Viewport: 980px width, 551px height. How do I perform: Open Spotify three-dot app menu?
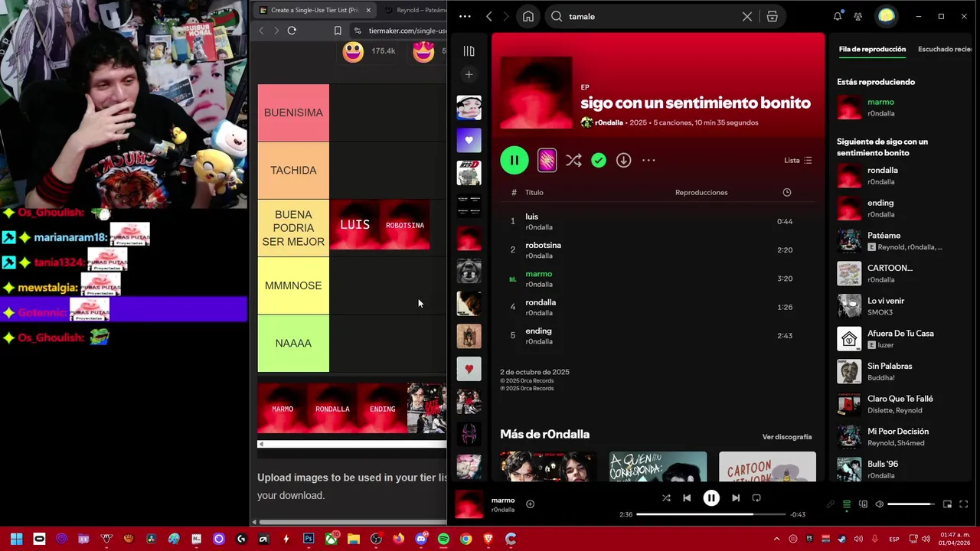pos(465,16)
